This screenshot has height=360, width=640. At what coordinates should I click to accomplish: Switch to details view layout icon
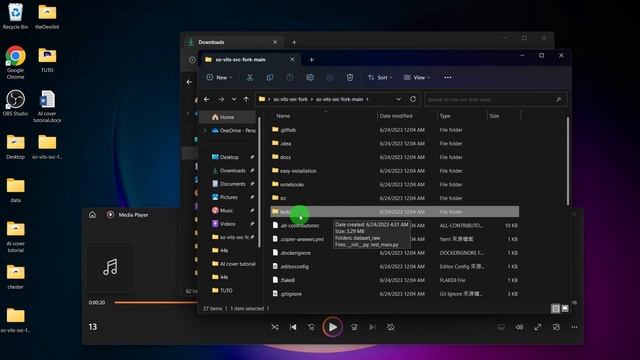click(556, 309)
